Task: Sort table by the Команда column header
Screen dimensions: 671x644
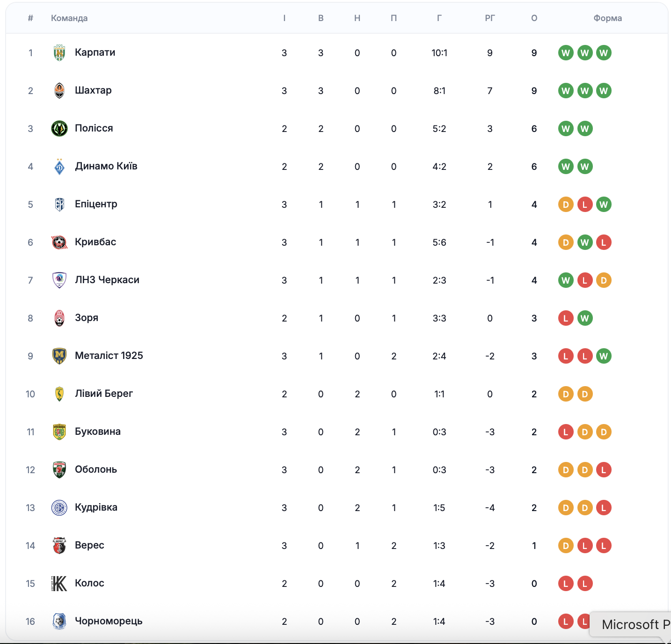Action: pyautogui.click(x=69, y=18)
